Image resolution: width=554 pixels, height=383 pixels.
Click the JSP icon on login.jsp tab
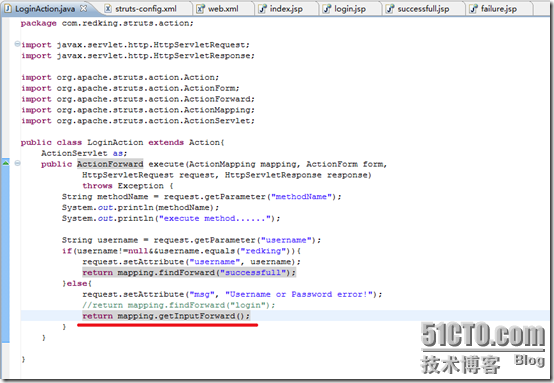click(327, 8)
